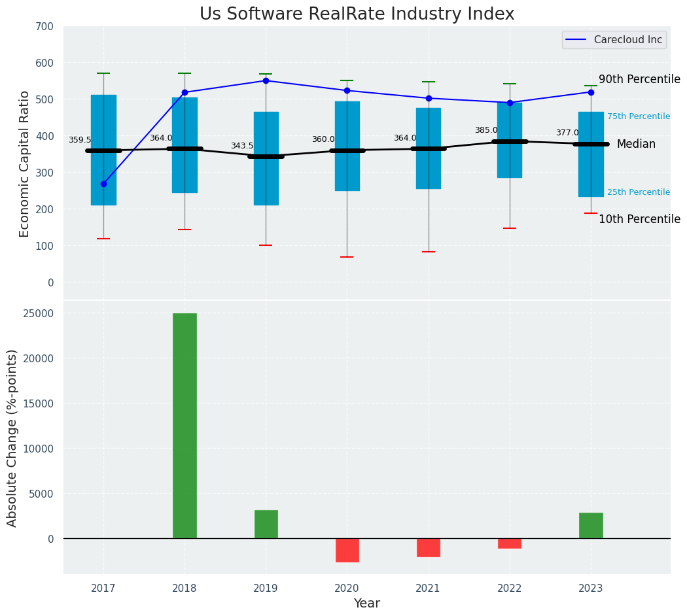Click the 75th Percentile annotation
The image size is (687, 616).
click(x=638, y=116)
